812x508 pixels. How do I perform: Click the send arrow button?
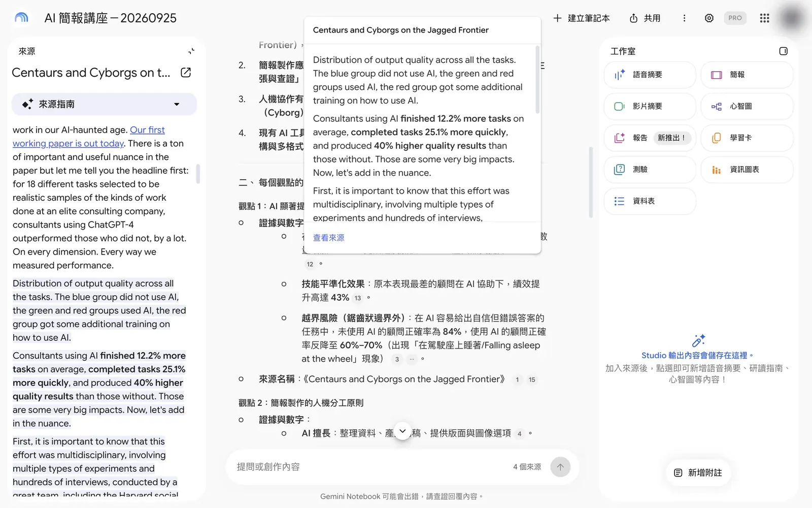click(x=560, y=467)
